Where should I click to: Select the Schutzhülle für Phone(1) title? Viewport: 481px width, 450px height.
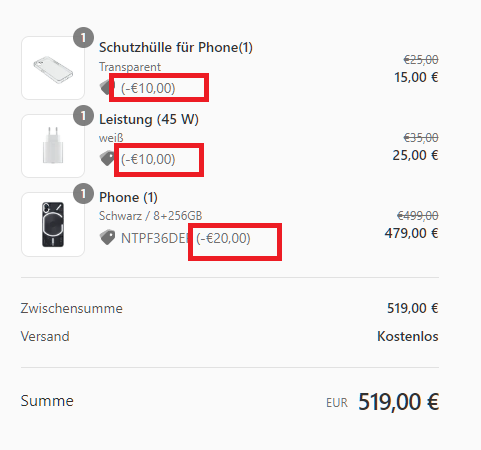176,47
